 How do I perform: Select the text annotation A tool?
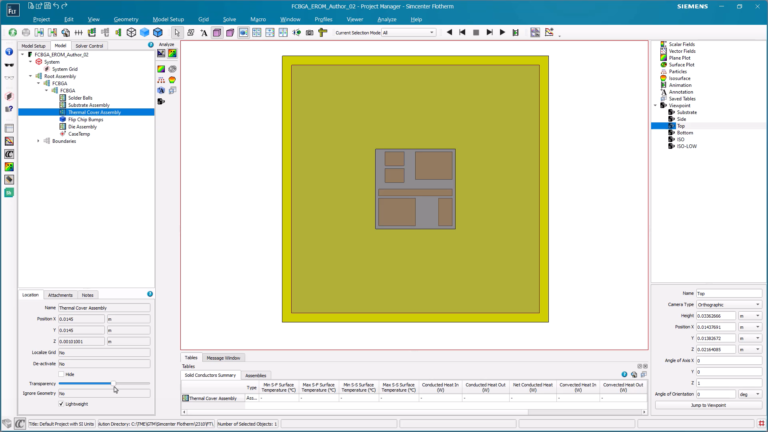pyautogui.click(x=204, y=33)
